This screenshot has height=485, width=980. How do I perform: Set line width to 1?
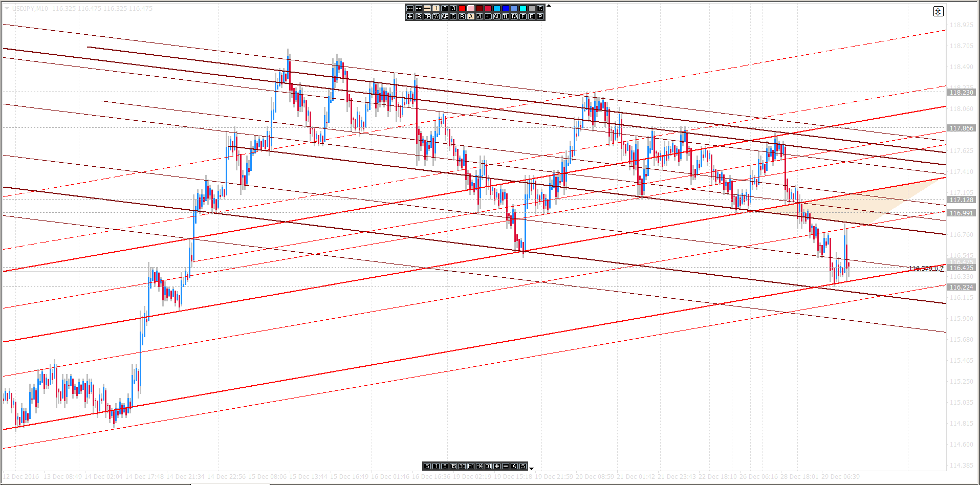[436, 8]
